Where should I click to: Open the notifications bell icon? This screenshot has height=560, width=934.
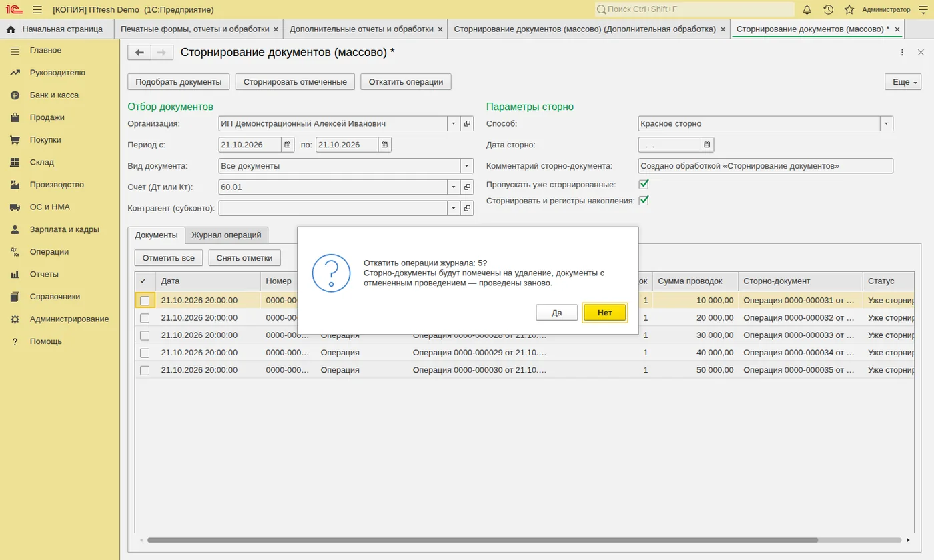[x=807, y=9]
